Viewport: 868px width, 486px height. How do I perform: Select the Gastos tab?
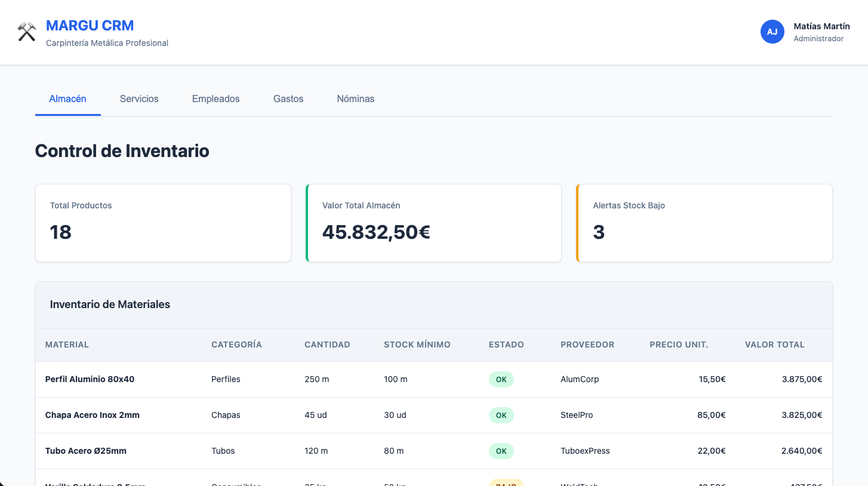288,99
